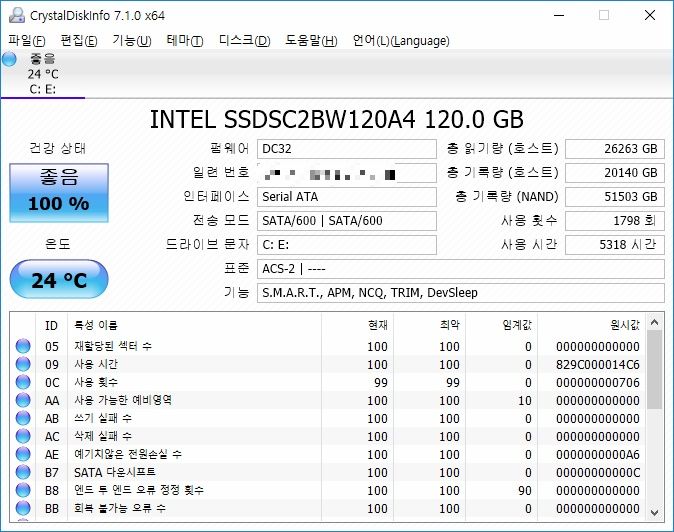Select the 엔드 투 엔드 오류 정정 횟수 row
674x532 pixels.
point(328,490)
